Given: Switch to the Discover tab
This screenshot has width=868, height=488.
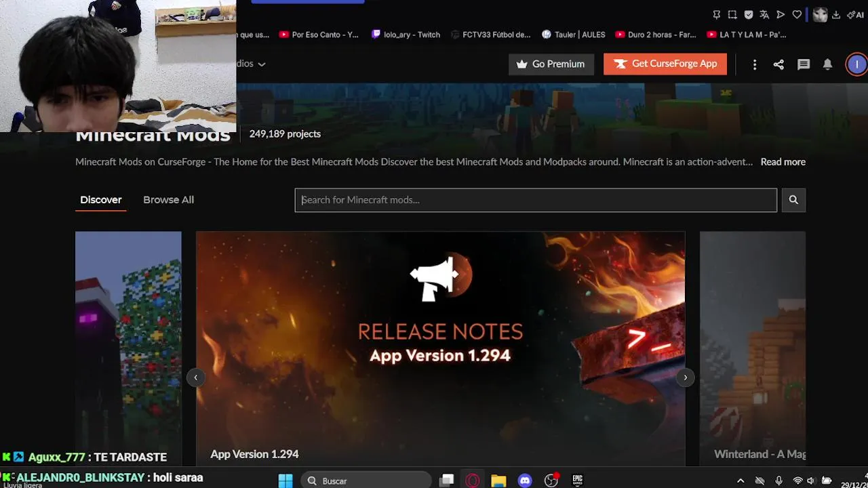Looking at the screenshot, I should 101,200.
